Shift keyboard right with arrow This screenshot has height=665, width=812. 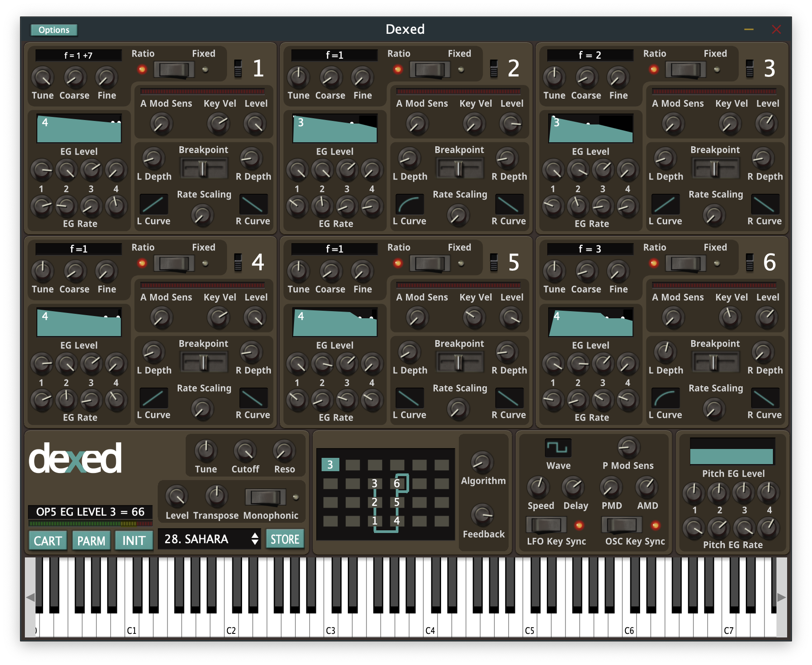pos(781,597)
